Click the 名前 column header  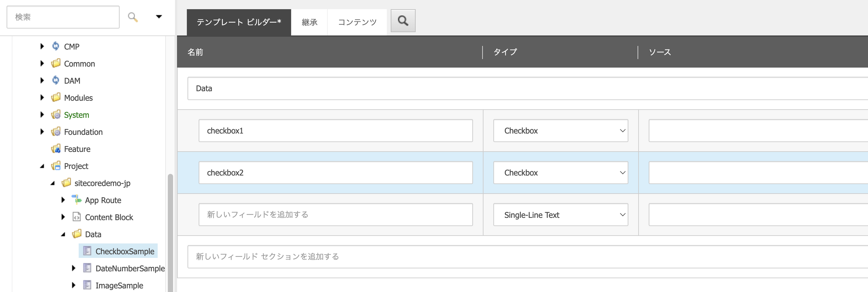[195, 52]
